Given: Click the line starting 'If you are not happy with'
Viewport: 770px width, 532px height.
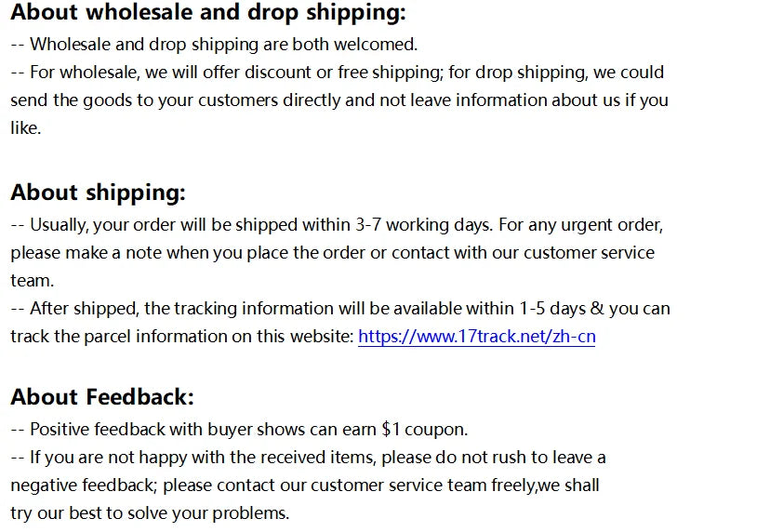Looking at the screenshot, I should click(308, 458).
